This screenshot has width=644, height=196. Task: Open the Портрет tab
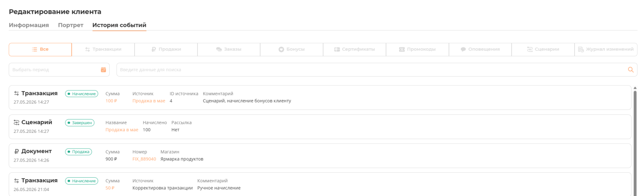point(71,25)
